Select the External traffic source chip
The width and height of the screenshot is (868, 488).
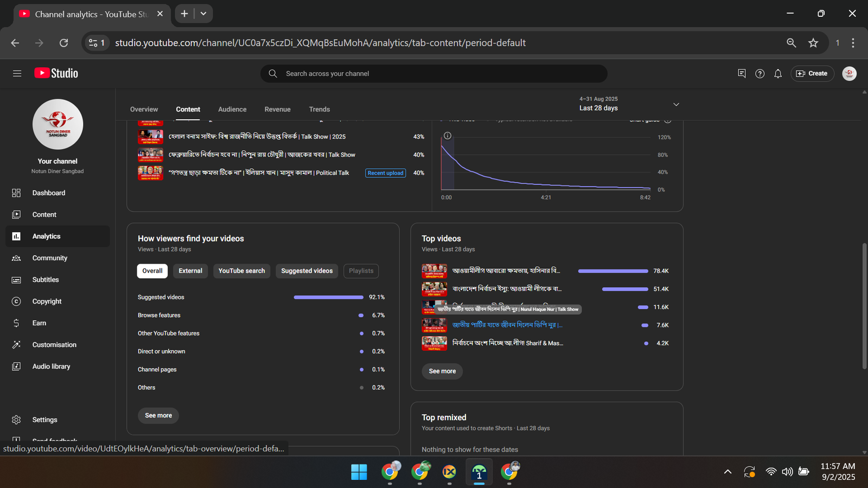click(190, 271)
